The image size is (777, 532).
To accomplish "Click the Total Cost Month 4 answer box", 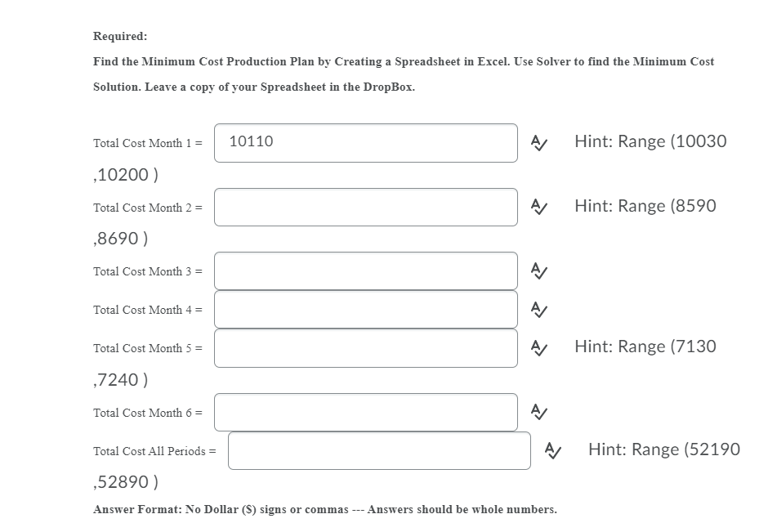I will click(365, 309).
